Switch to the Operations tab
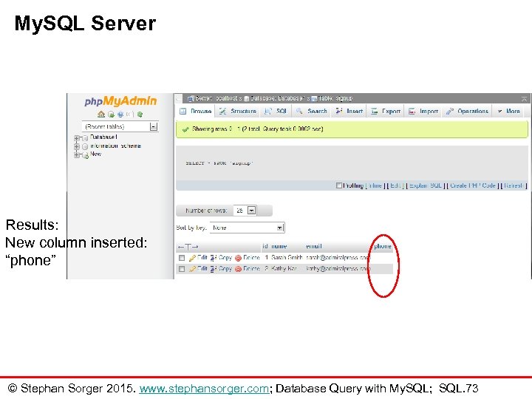Image resolution: width=532 pixels, height=399 pixels. click(x=467, y=111)
